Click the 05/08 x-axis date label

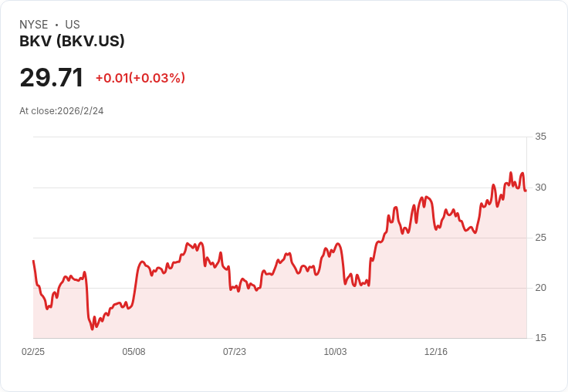pos(134,352)
